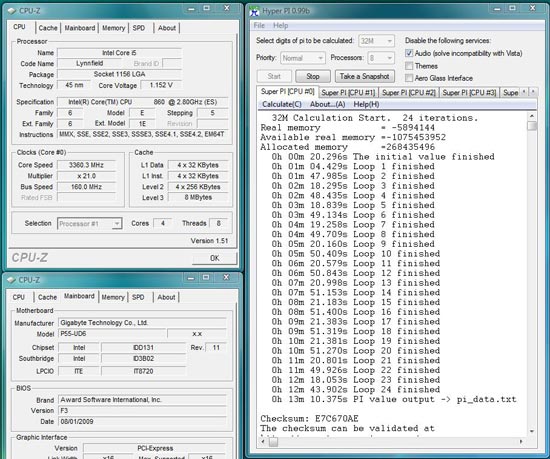Select the Super PI [CPU #0] tab
The width and height of the screenshot is (550, 459).
tap(287, 92)
